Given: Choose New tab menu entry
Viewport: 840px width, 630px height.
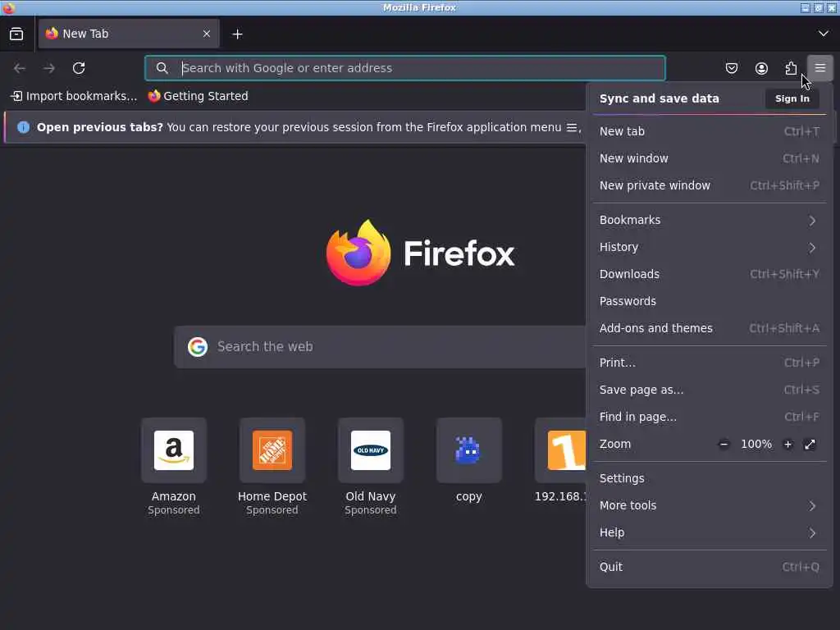Looking at the screenshot, I should (x=710, y=131).
